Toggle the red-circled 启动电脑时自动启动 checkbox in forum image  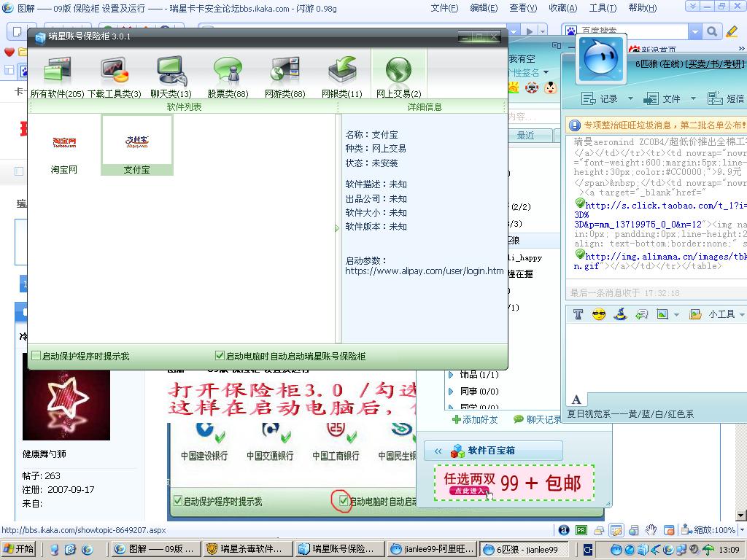[344, 501]
